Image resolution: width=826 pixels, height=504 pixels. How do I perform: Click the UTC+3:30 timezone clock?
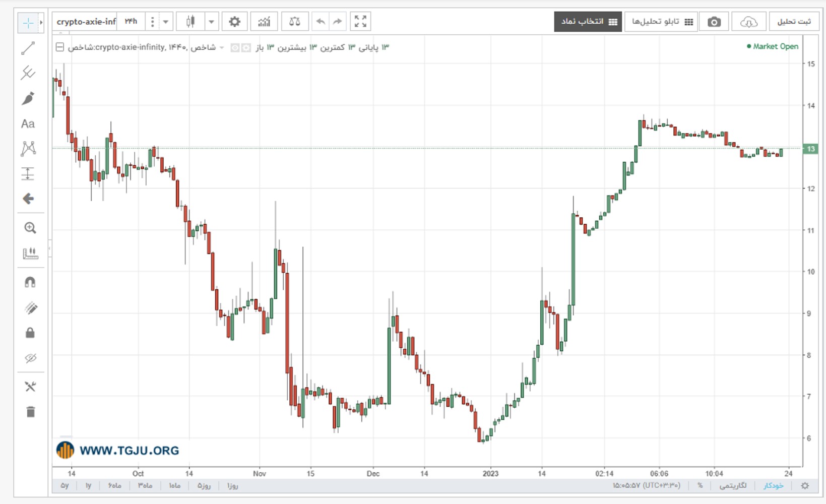pyautogui.click(x=647, y=486)
